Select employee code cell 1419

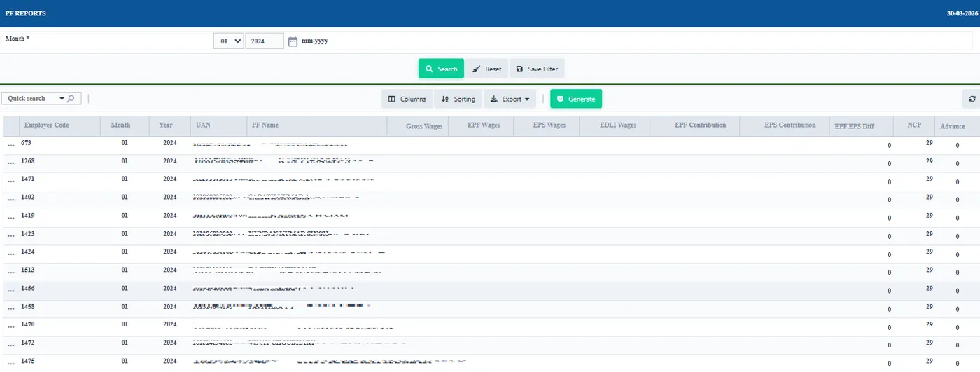[28, 215]
